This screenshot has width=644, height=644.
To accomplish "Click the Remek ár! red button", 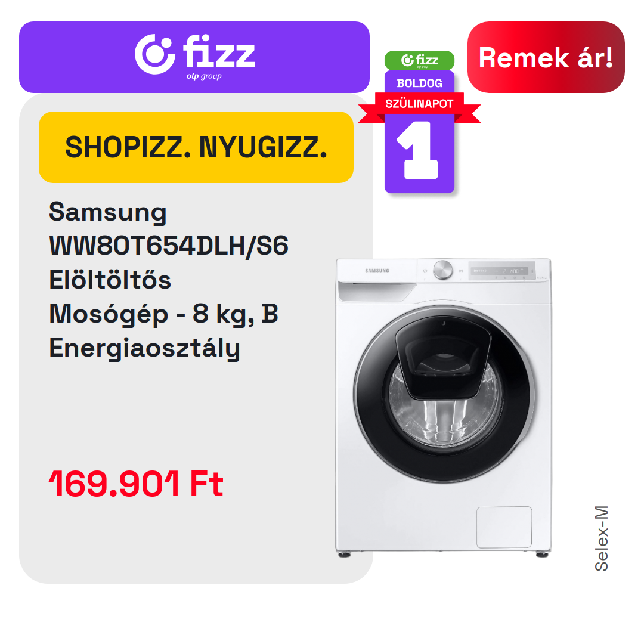I will 546,57.
